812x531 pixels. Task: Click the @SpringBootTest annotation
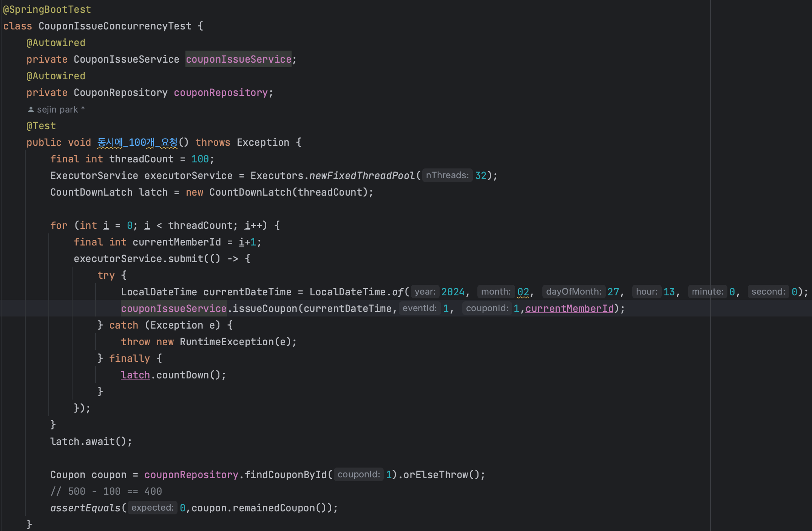click(47, 9)
